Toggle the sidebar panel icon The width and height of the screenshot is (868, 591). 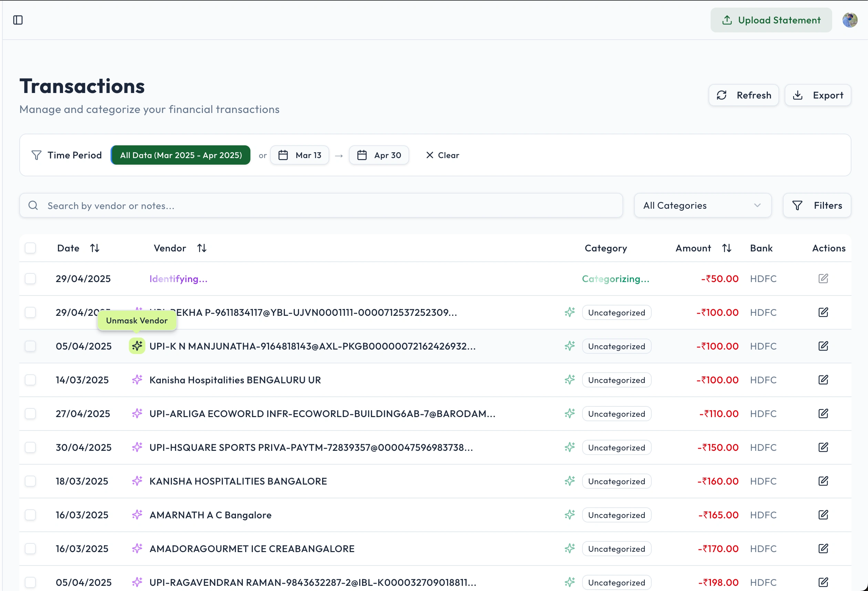click(18, 20)
